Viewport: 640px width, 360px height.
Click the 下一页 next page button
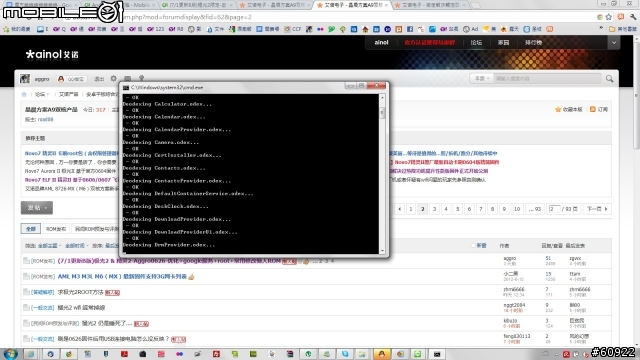pos(597,209)
